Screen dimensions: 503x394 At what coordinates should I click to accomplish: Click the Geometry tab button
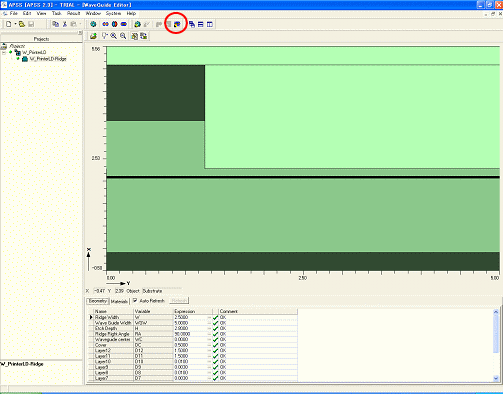[98, 301]
